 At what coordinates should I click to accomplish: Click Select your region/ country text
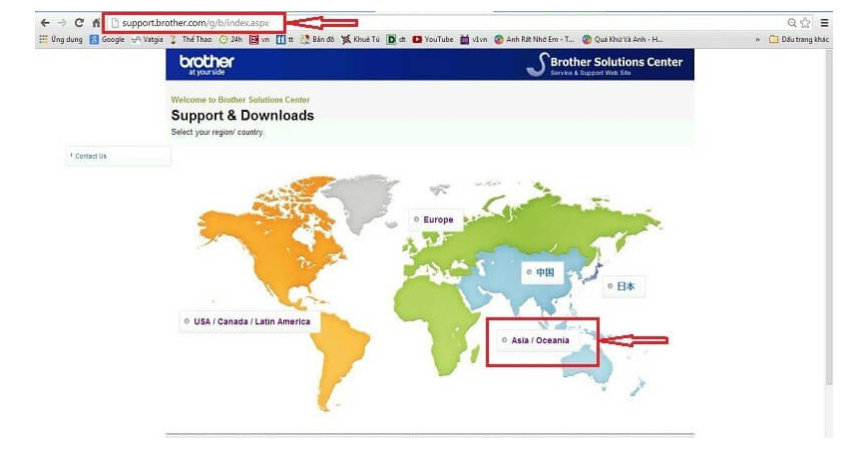[217, 133]
